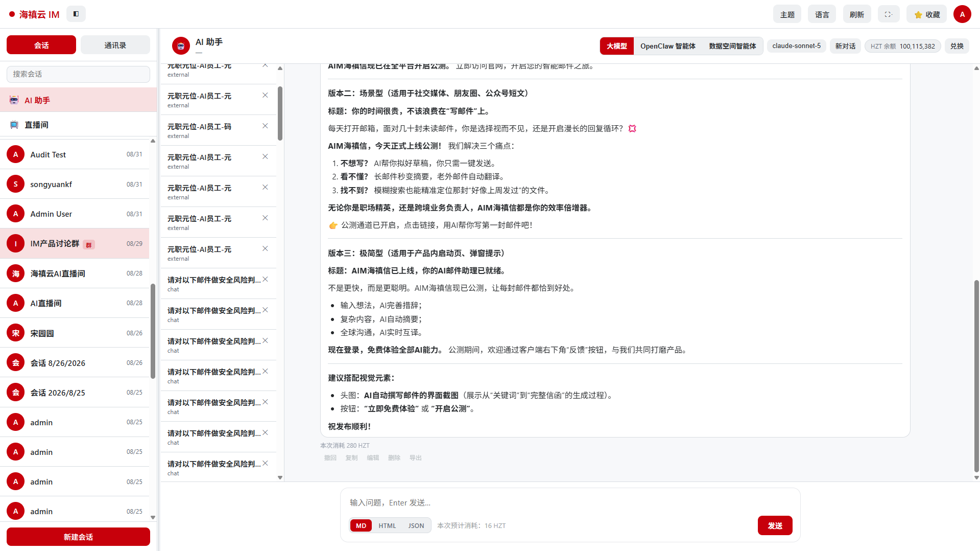Click the 新建会话 button
The width and height of the screenshot is (980, 551).
pyautogui.click(x=78, y=537)
